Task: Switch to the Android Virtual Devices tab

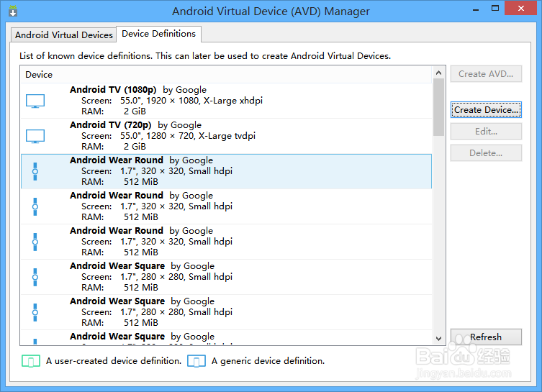Action: pos(63,35)
